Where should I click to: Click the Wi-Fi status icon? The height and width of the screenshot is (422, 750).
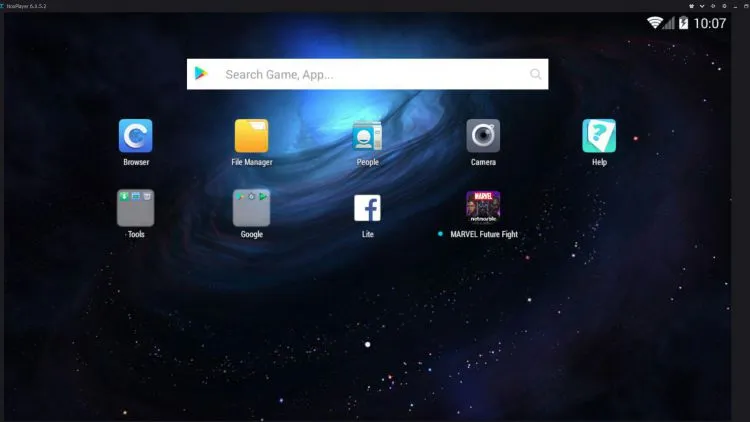coord(654,22)
